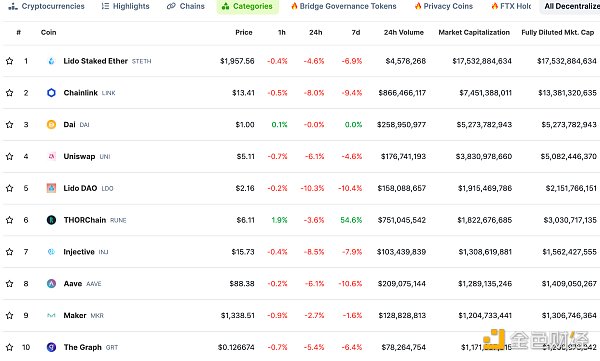Click the THORChain RUNE icon
600x361 pixels.
[51, 220]
